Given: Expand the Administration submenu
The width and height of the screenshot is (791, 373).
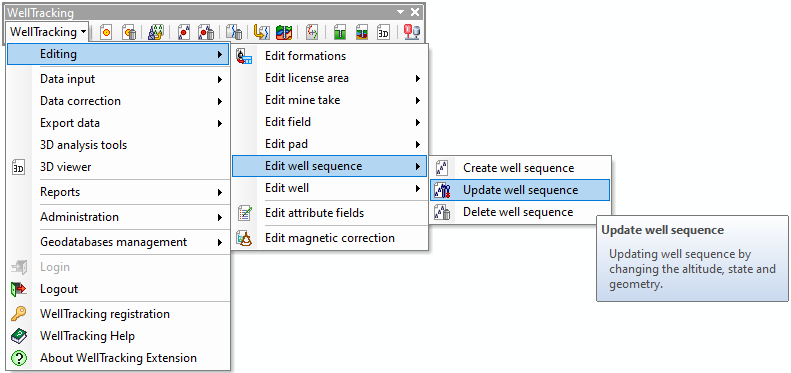Looking at the screenshot, I should (x=118, y=217).
